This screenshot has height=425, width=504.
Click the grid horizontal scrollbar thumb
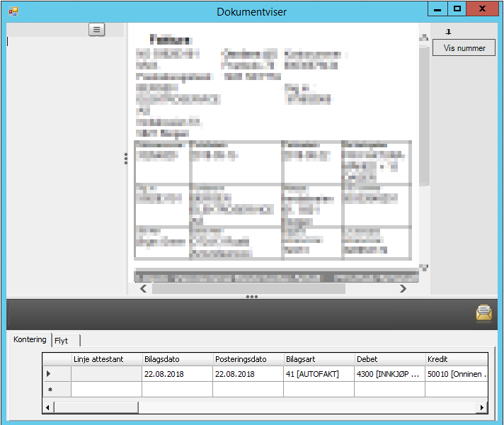96,407
